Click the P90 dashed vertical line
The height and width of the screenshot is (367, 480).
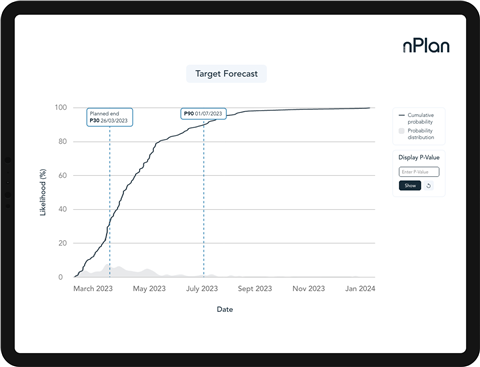coord(204,198)
